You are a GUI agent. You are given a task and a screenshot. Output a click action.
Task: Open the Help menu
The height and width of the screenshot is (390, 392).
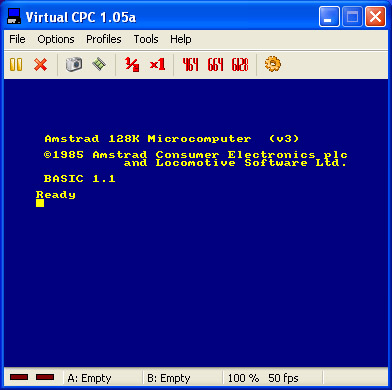coord(181,39)
